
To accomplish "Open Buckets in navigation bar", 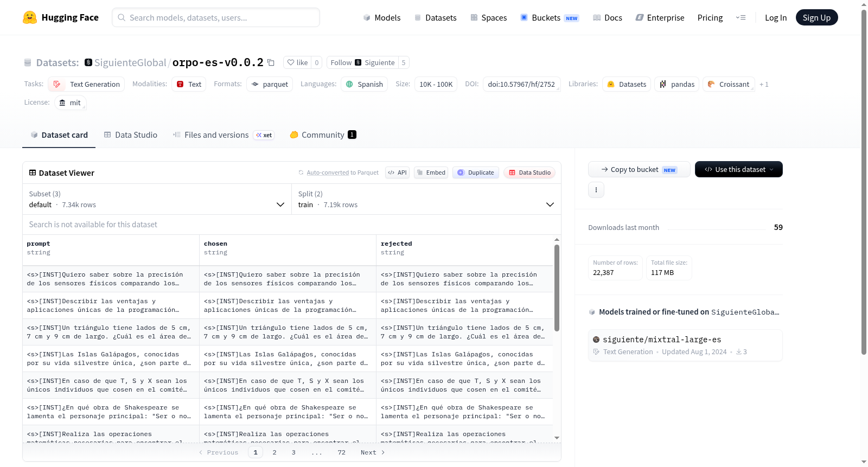I will [x=549, y=17].
